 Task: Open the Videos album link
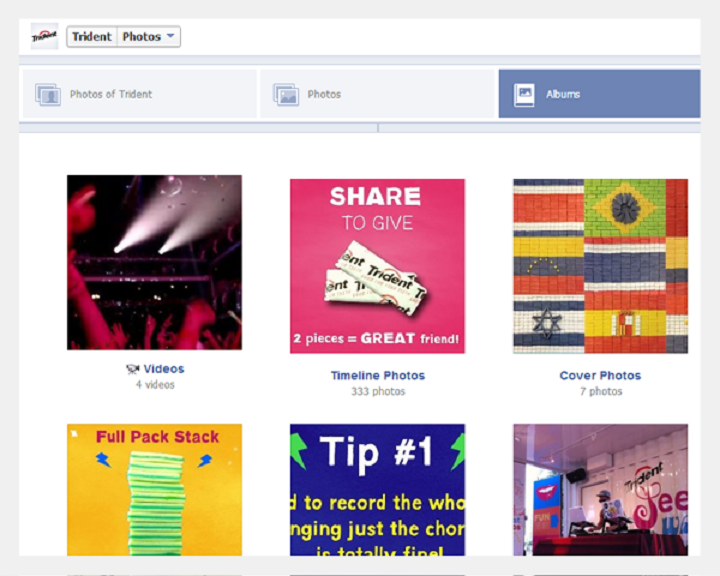(163, 369)
